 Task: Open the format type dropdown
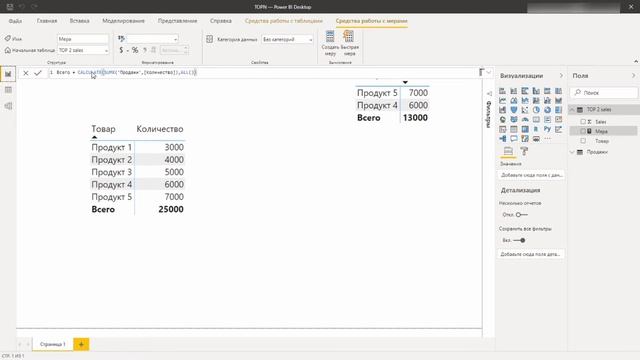[152, 39]
